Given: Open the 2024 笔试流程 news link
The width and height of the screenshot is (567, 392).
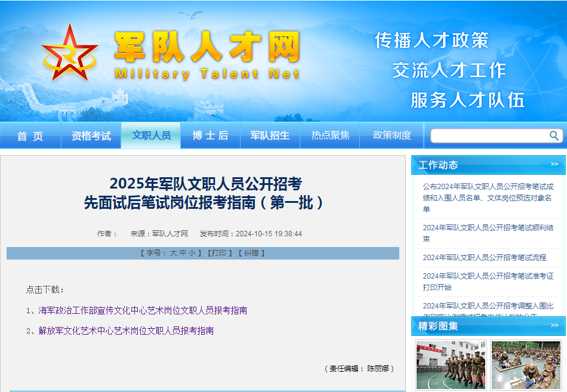Looking at the screenshot, I should [484, 257].
